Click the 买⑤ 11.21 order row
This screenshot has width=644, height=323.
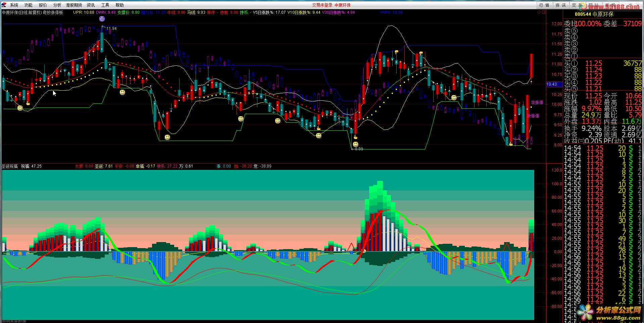[603, 89]
